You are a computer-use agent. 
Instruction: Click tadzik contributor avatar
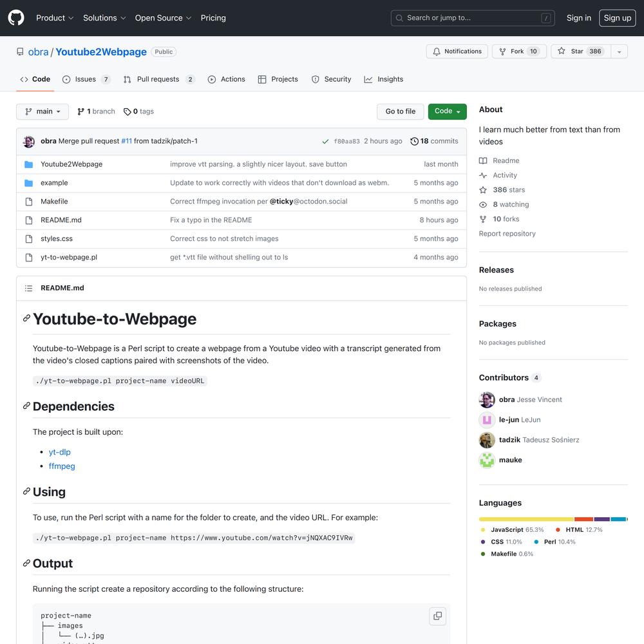pyautogui.click(x=487, y=440)
